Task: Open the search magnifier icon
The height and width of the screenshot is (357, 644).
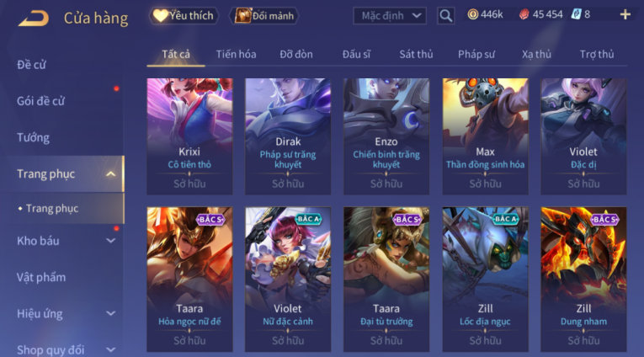Action: point(445,16)
